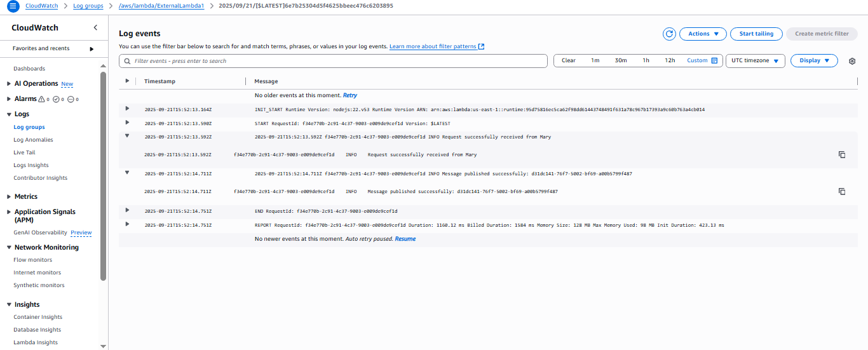Open Synthetic monitors in sidebar
Viewport: 868px width, 350px height.
point(39,285)
